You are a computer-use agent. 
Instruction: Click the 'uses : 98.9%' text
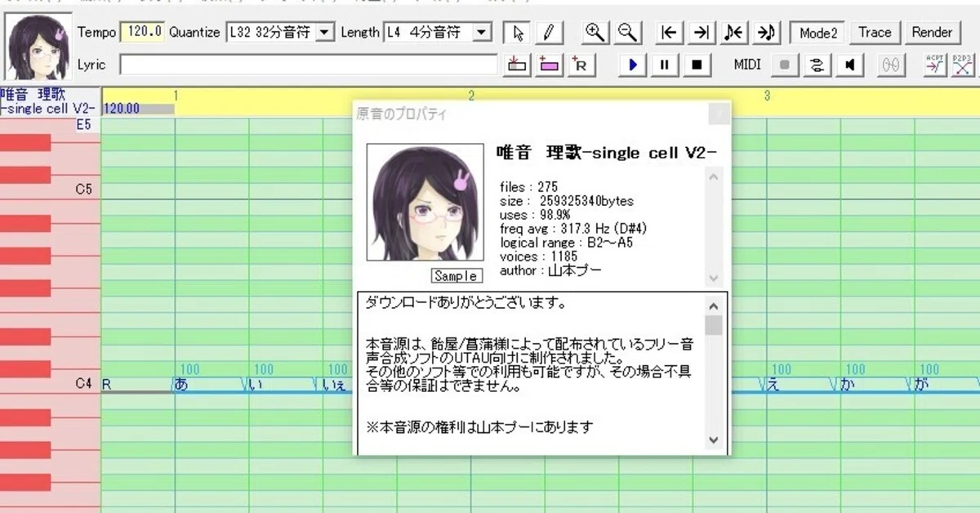[535, 215]
